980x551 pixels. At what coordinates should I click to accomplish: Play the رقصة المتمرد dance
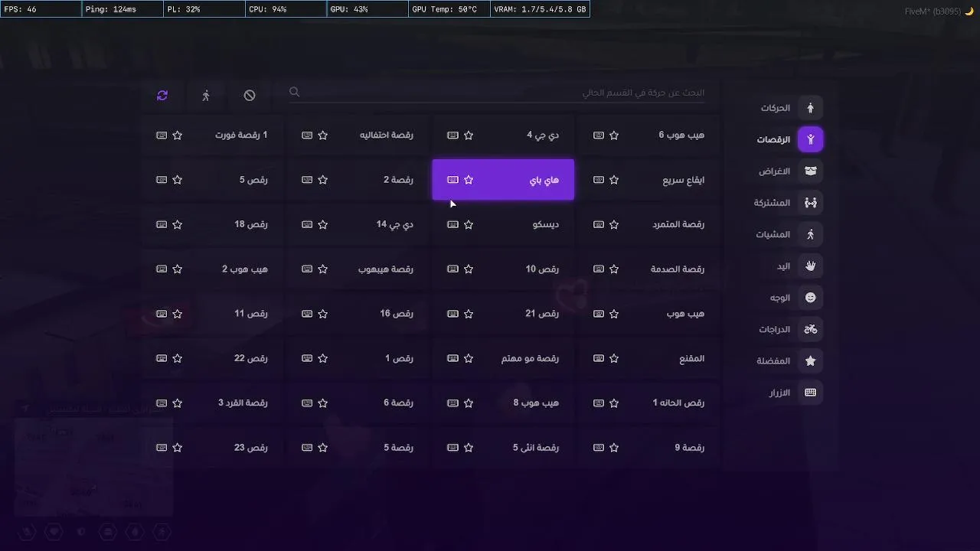click(649, 225)
